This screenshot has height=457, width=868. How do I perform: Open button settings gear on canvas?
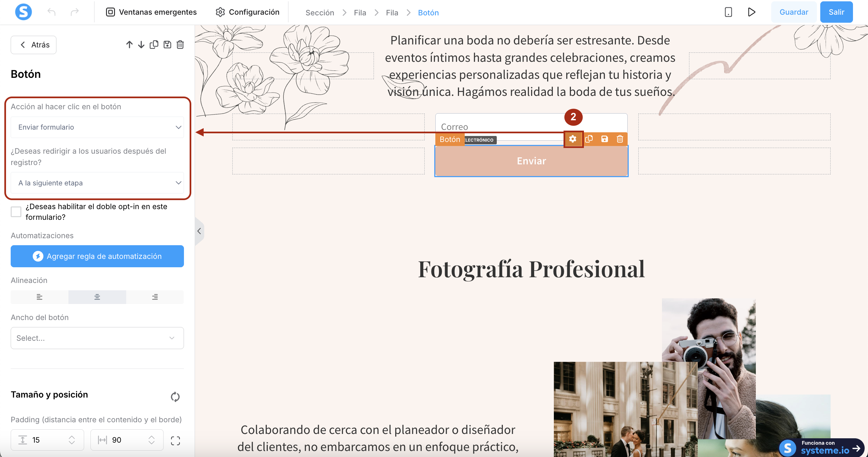coord(573,139)
